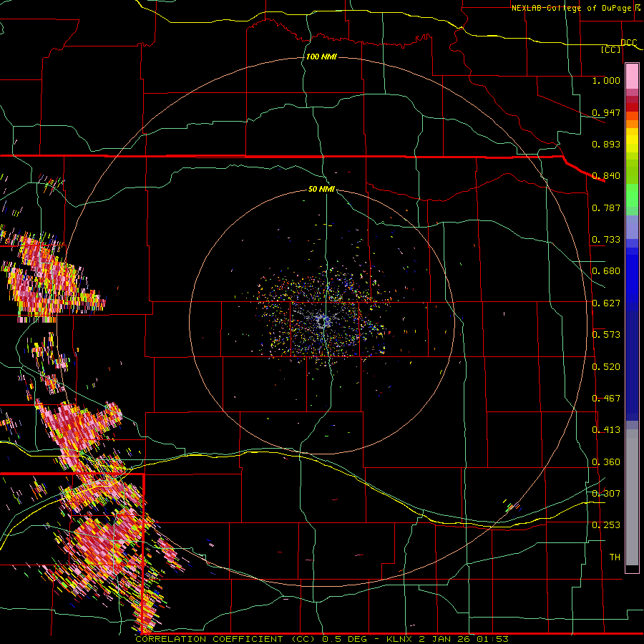
Task: Click the 0.627 value on the color scale
Action: [606, 303]
